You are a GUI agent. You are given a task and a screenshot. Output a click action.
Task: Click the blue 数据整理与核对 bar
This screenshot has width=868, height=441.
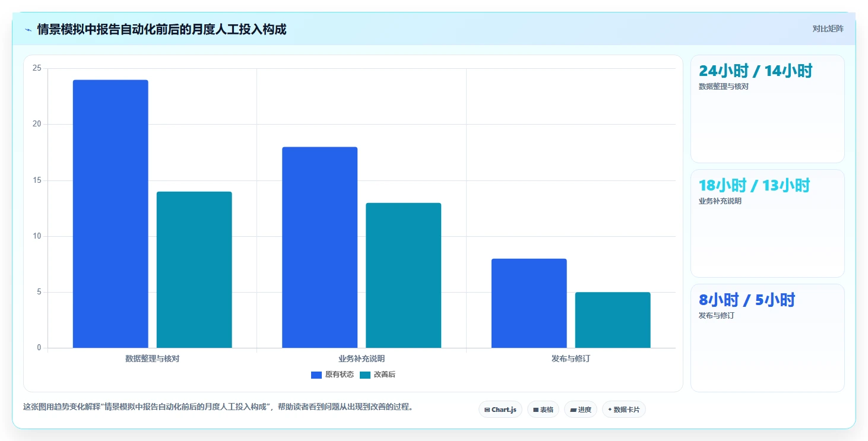[110, 214]
